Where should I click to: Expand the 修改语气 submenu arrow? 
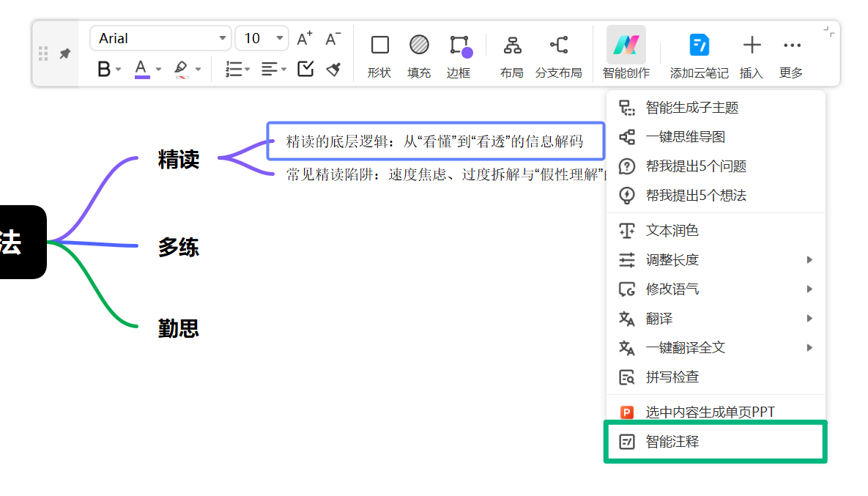pyautogui.click(x=809, y=289)
